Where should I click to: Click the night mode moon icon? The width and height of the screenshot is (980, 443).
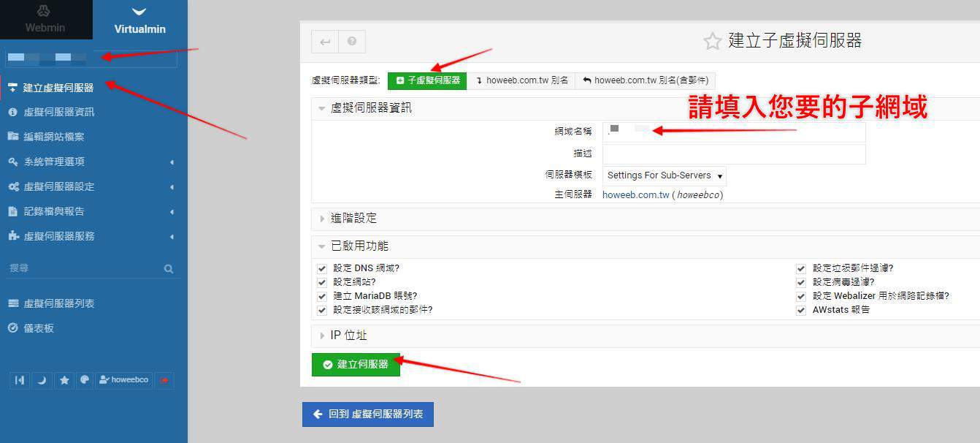click(42, 380)
